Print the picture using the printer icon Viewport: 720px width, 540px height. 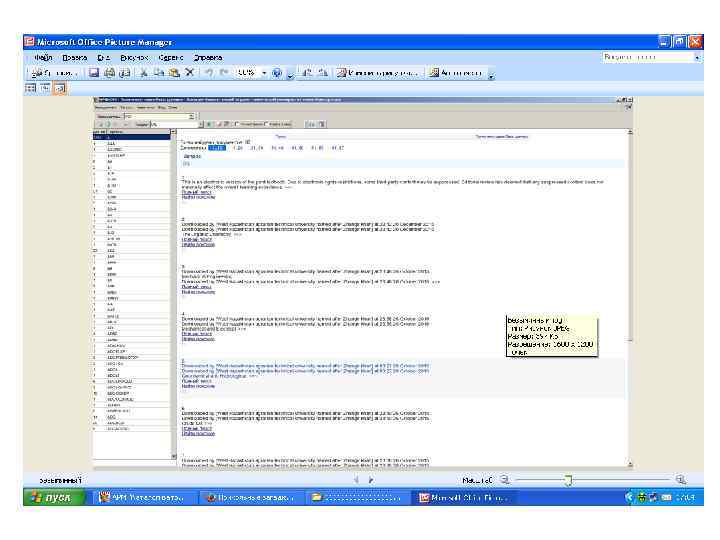coord(109,73)
